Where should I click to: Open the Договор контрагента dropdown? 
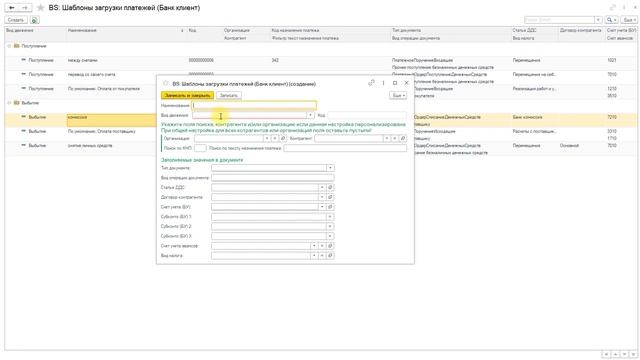pyautogui.click(x=322, y=197)
